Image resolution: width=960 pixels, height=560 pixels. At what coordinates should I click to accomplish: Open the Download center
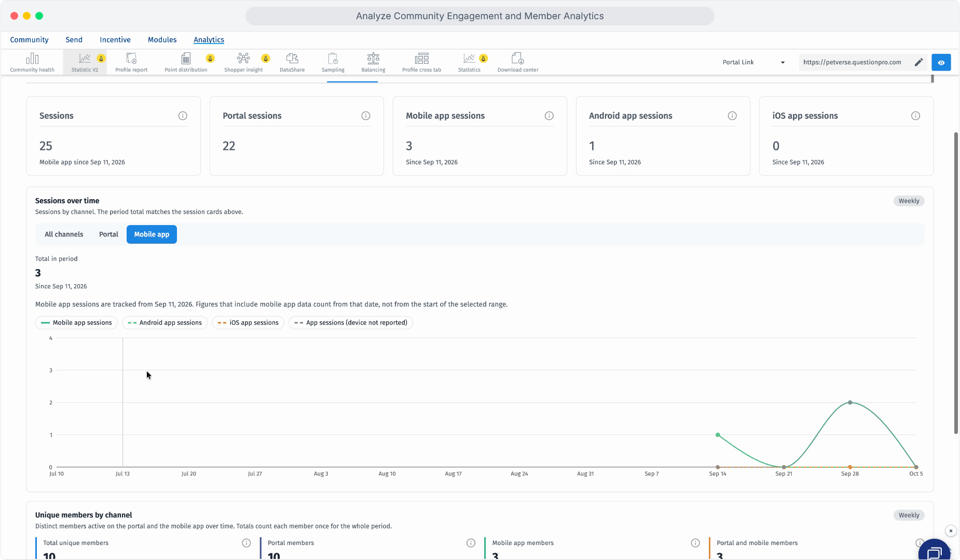pos(518,62)
